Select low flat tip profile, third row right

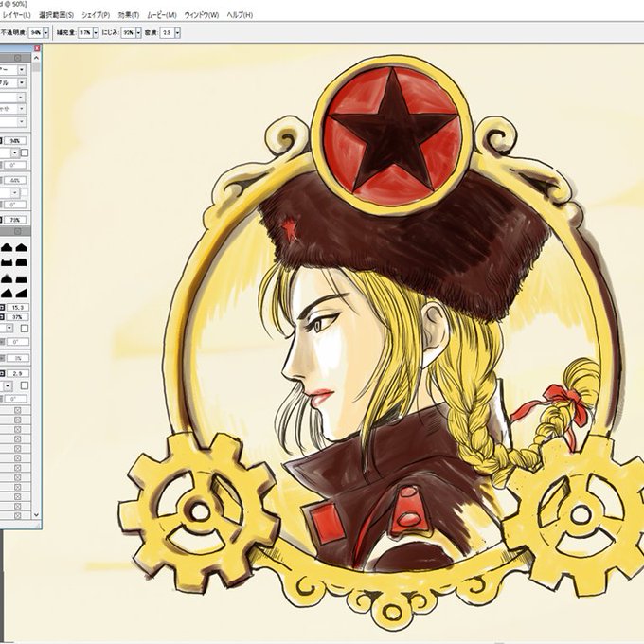(x=22, y=278)
